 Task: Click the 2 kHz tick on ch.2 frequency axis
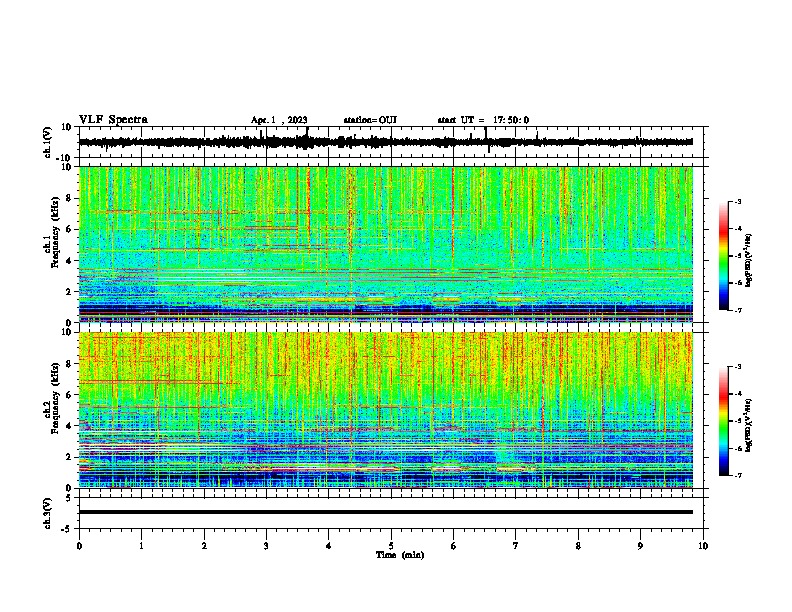[69, 457]
